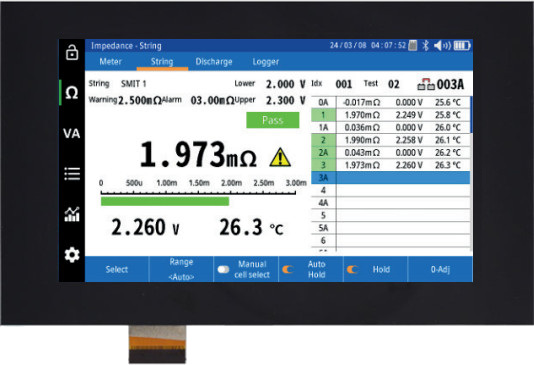Select row 3 with 1.973mΩ

391,165
